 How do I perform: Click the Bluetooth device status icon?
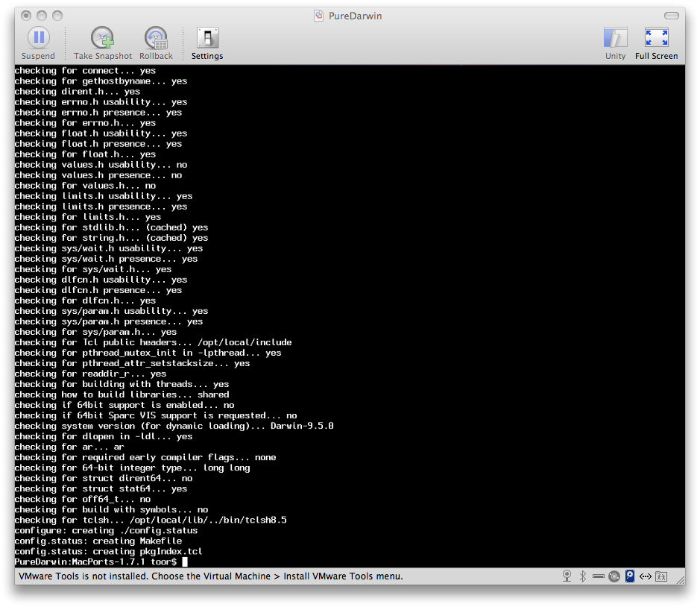[x=583, y=576]
